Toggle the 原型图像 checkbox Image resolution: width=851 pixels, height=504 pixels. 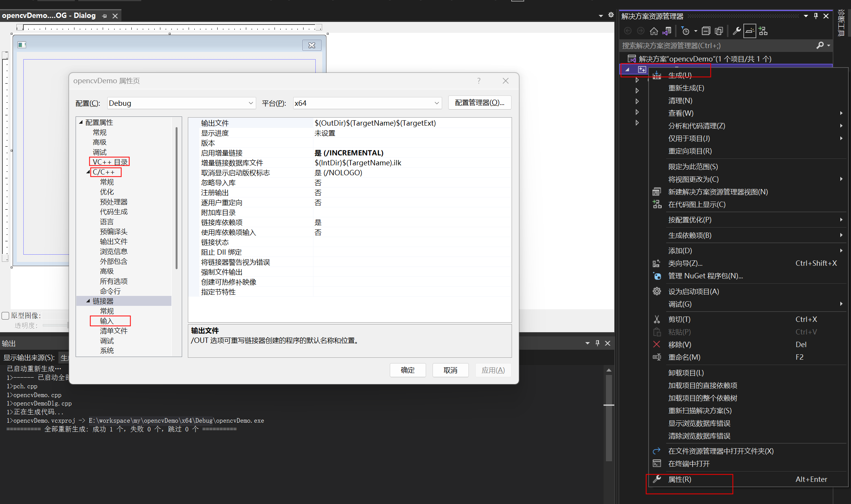click(x=5, y=315)
